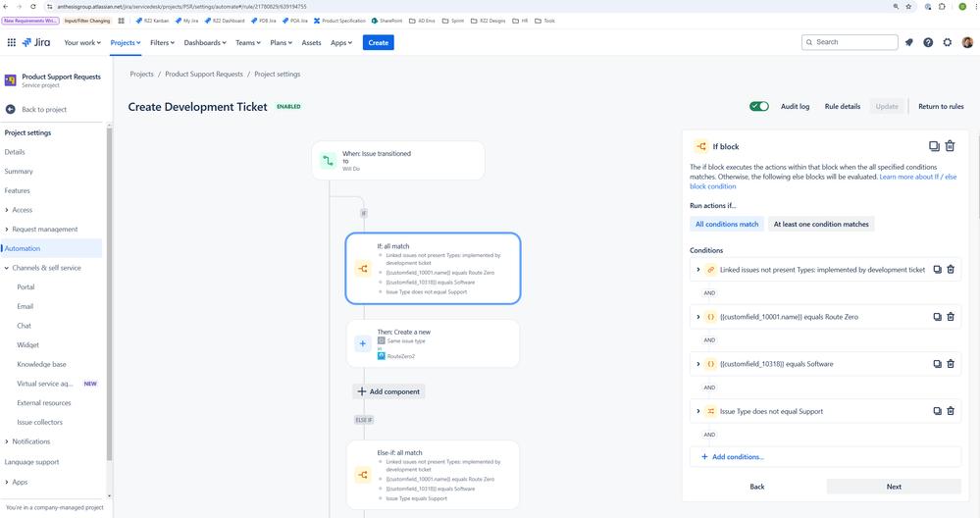
Task: Open the Jira app switcher grid icon
Action: (x=11, y=42)
